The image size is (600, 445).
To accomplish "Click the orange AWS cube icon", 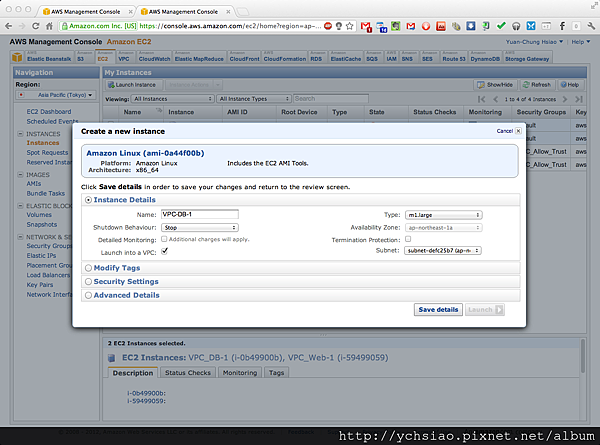I will 17,57.
